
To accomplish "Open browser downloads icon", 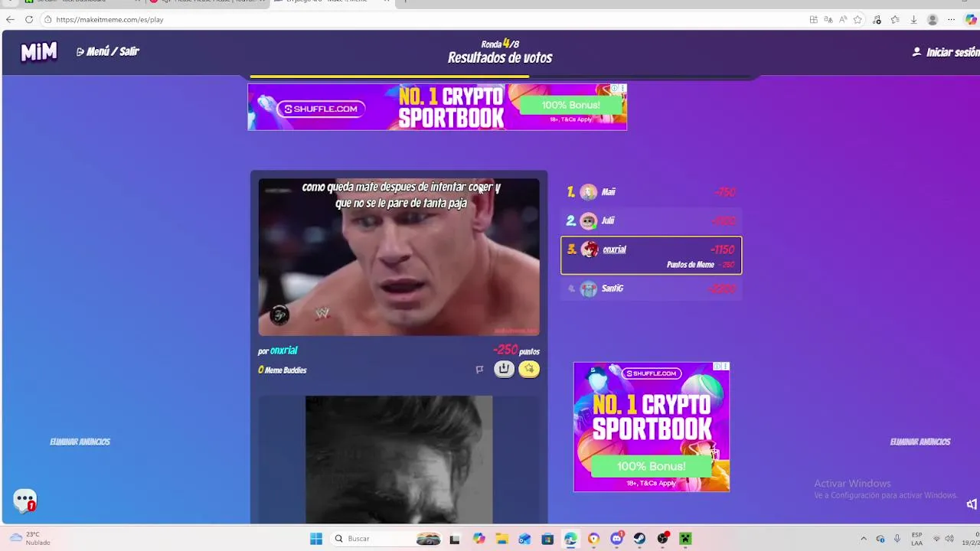I will 913,19.
